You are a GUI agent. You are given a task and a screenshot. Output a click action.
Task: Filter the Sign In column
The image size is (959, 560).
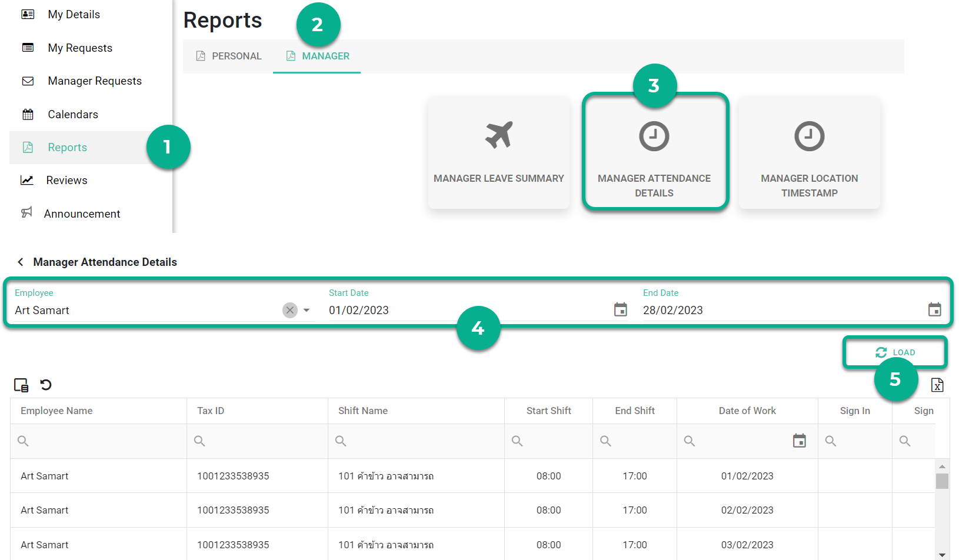(855, 441)
